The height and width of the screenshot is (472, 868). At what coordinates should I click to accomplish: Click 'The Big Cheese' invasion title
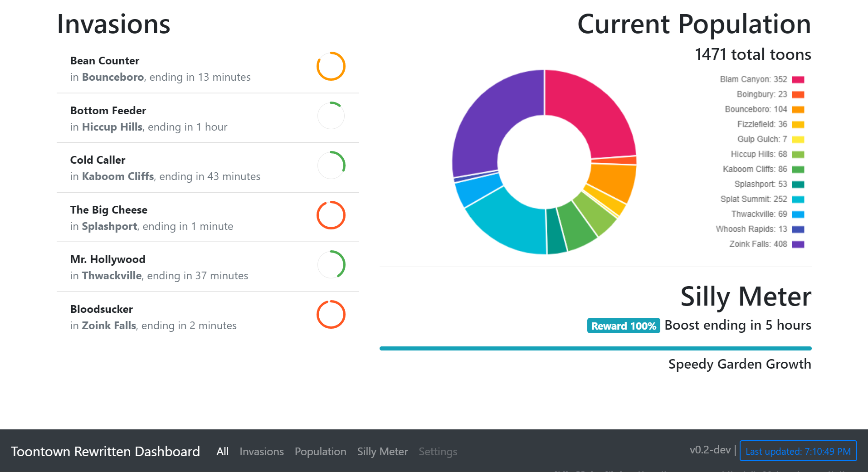pos(109,210)
